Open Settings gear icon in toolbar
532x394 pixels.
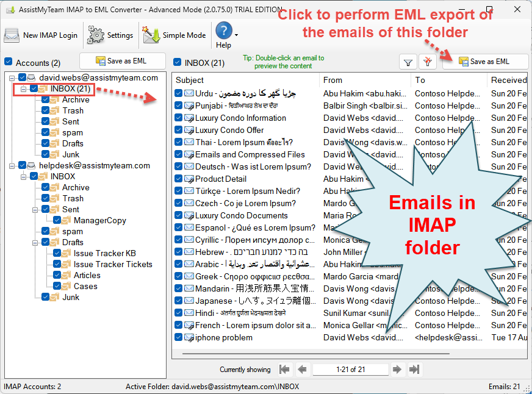tap(96, 35)
